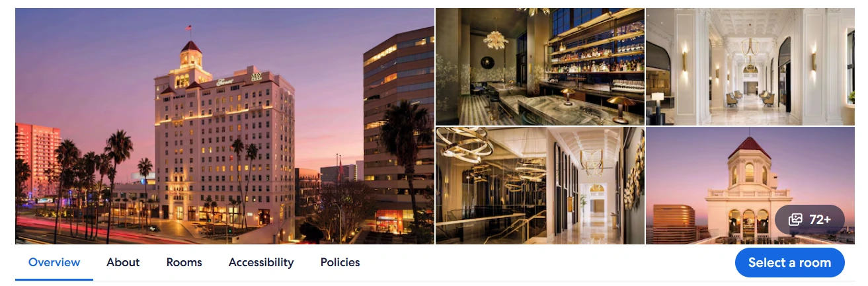Viewport: 868px width, 286px height.
Task: Click the flag atop the hotel tower
Action: click(x=189, y=29)
